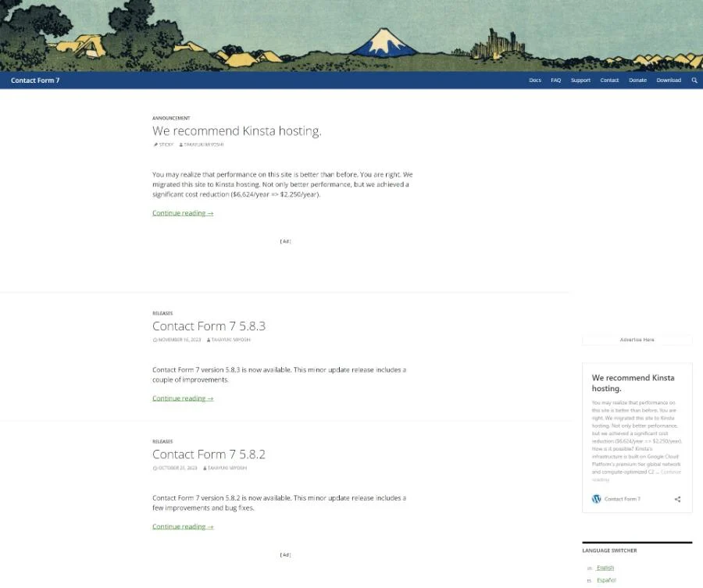Open the FAQ menu item
The image size is (703, 588).
(556, 80)
